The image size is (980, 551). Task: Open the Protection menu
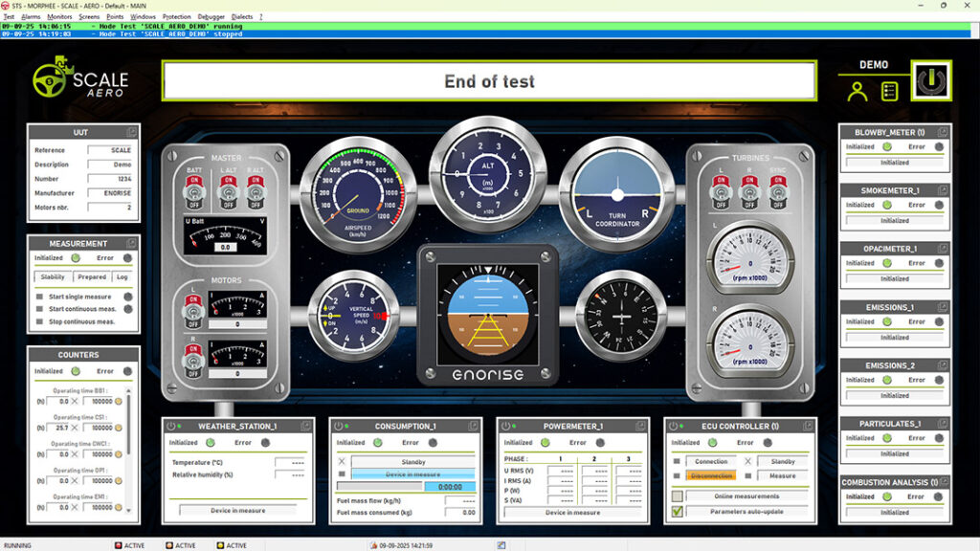pos(176,17)
